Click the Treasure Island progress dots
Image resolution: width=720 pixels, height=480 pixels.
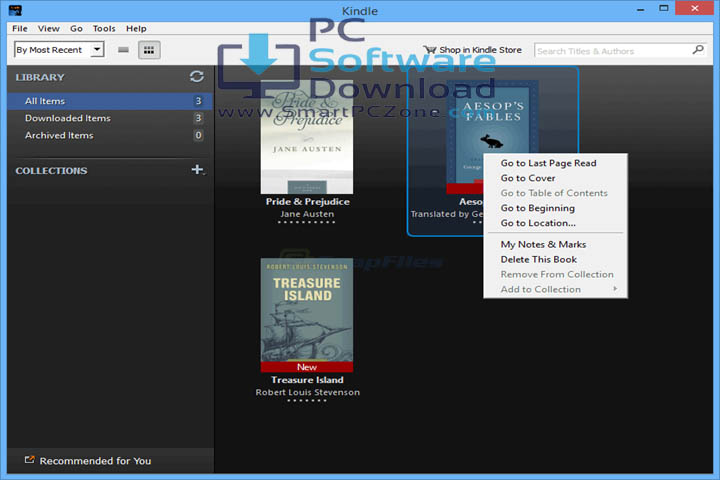click(307, 401)
